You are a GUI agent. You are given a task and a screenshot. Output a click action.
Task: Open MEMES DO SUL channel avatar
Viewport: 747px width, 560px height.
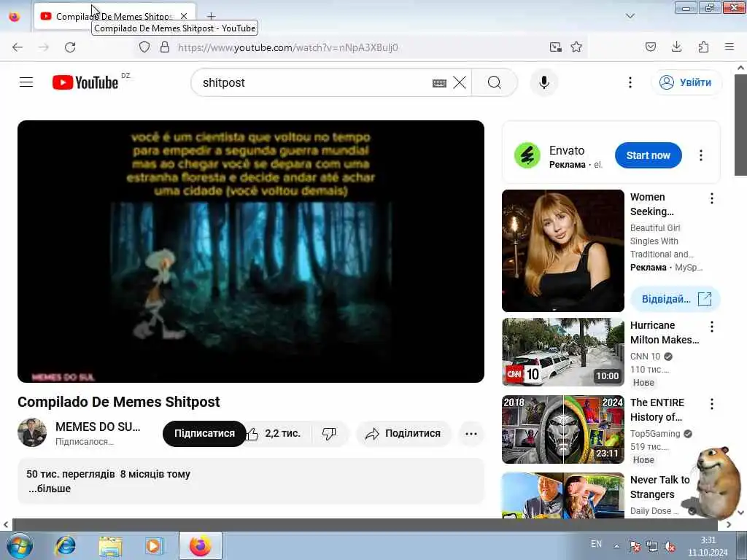pyautogui.click(x=32, y=433)
